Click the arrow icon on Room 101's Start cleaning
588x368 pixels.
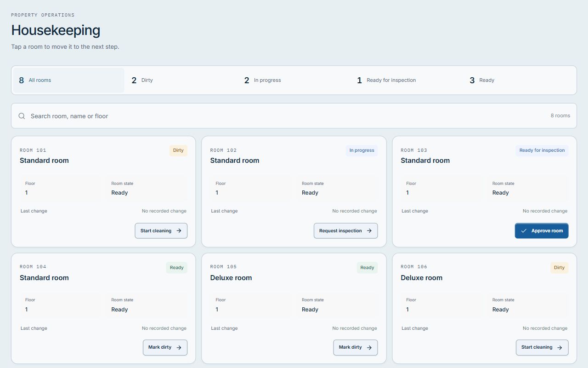tap(179, 231)
